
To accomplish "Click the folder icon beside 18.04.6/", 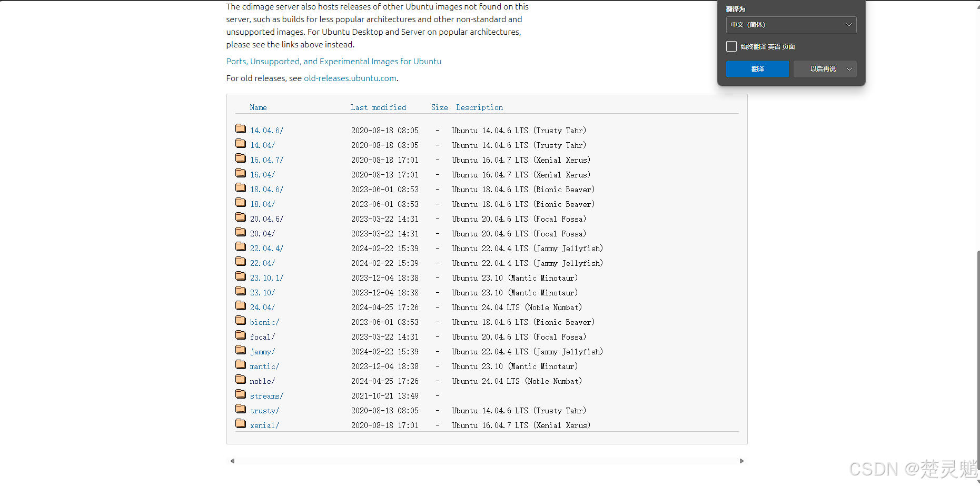I will [241, 187].
